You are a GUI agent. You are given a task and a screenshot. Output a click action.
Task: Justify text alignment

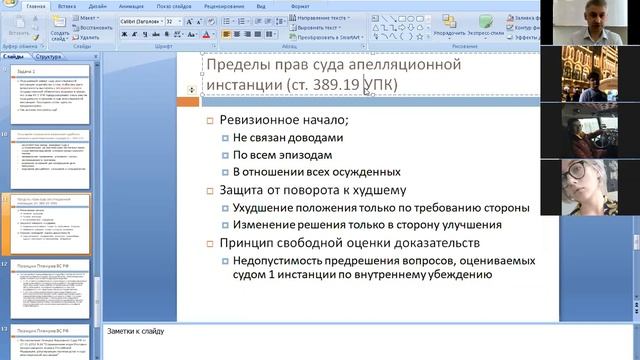coord(258,34)
